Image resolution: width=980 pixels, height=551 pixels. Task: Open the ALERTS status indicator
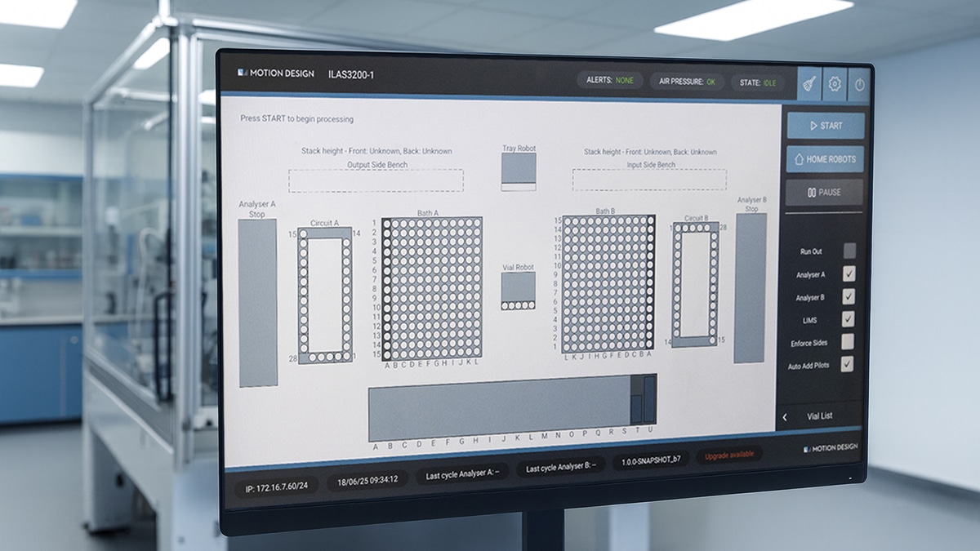pyautogui.click(x=609, y=81)
